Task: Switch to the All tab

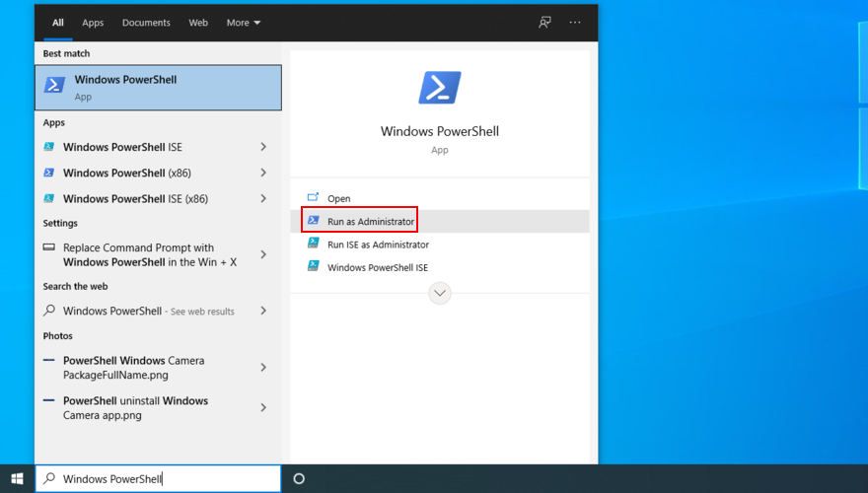Action: click(58, 23)
